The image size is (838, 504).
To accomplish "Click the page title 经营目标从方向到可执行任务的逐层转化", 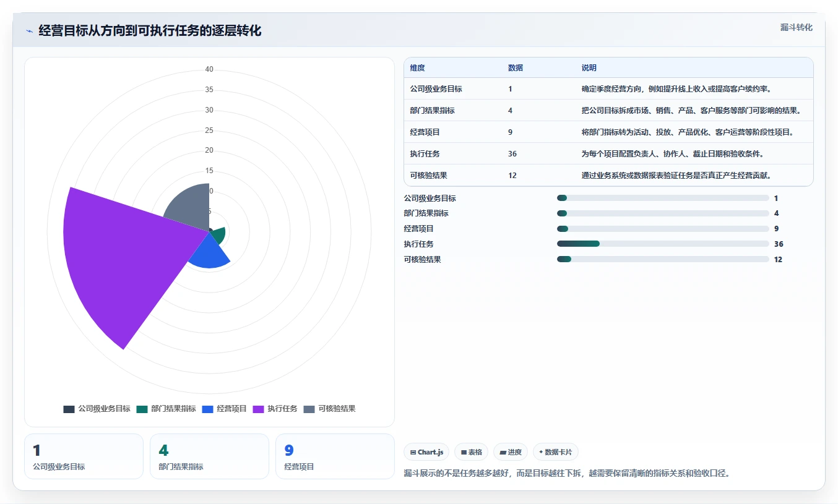I will 150,31.
